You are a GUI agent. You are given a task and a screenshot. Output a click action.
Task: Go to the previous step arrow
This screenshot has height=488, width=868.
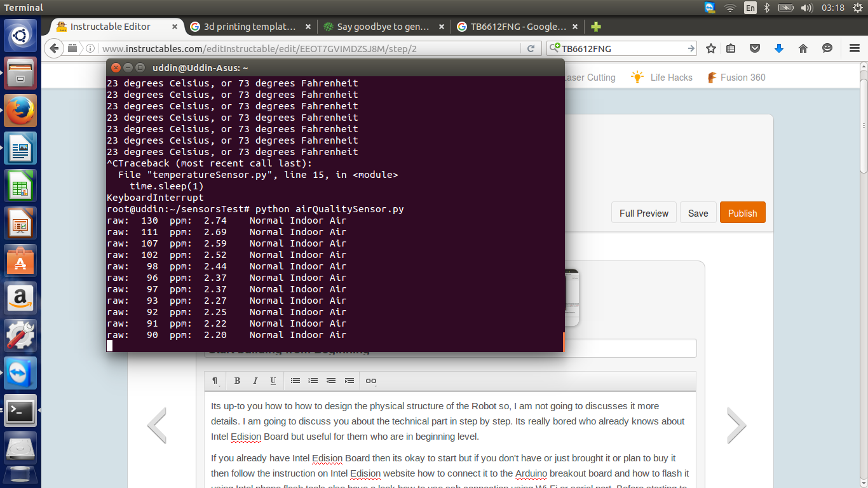point(156,425)
